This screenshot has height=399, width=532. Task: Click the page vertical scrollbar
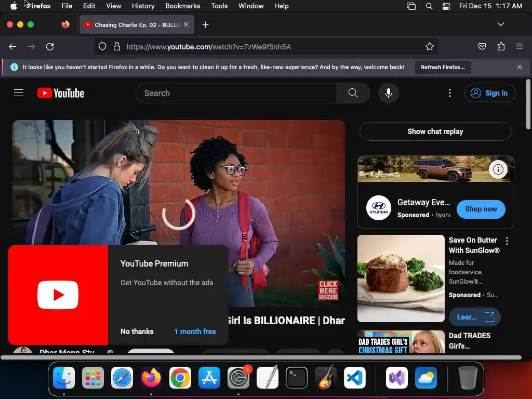point(528,104)
